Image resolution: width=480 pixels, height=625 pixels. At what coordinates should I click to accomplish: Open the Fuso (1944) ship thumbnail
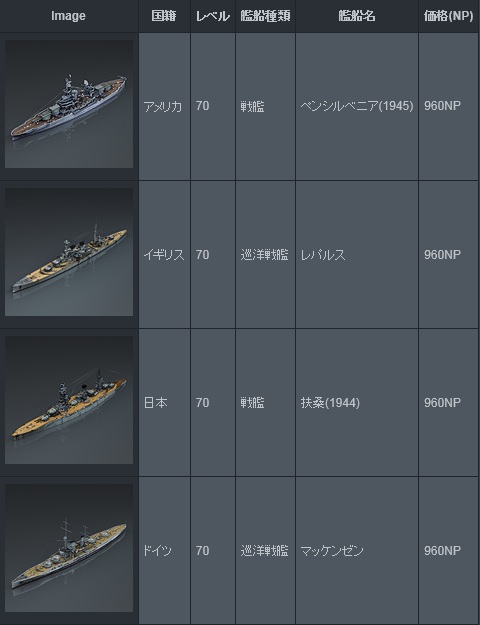(x=69, y=400)
